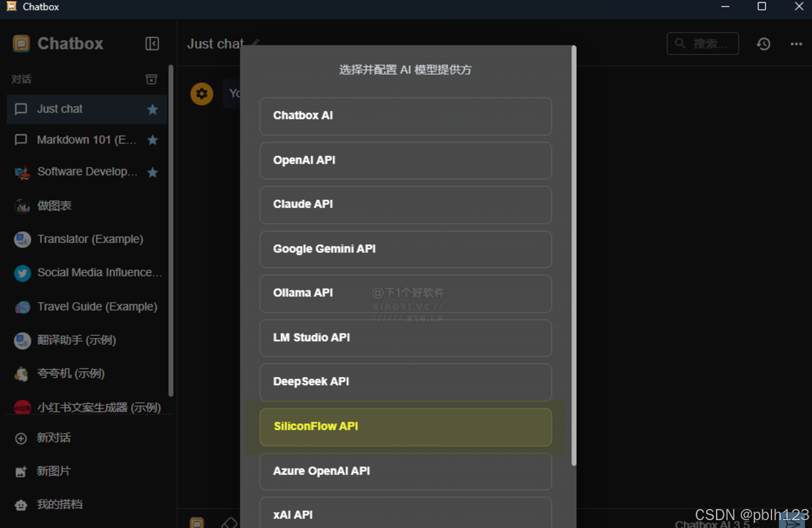Click the 小红书 red avatar icon
The width and height of the screenshot is (812, 528).
22,407
